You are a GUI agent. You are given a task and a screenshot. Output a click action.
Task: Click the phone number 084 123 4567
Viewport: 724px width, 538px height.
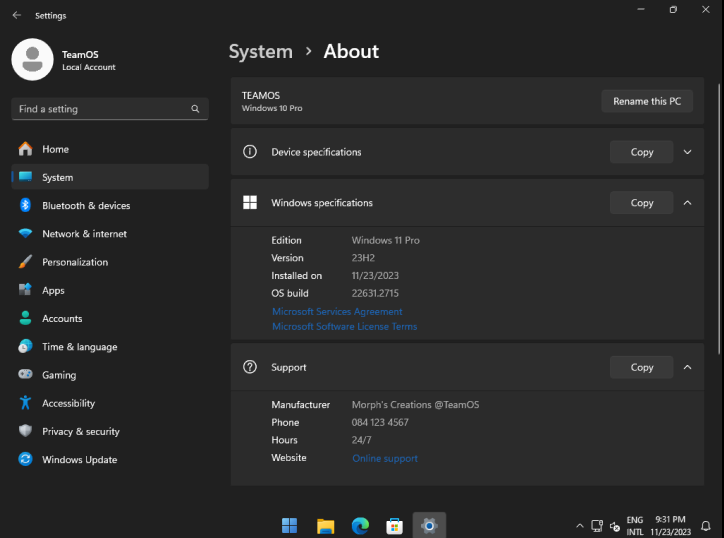point(380,422)
